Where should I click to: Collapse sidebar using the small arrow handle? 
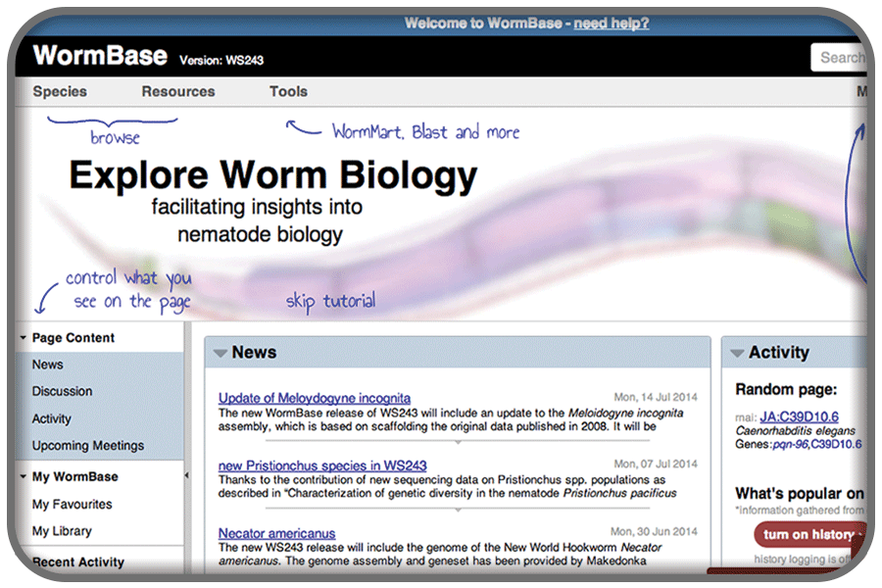[x=187, y=475]
